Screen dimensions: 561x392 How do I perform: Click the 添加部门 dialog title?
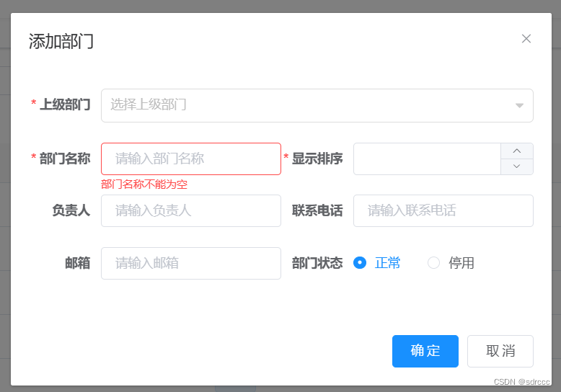pos(61,42)
